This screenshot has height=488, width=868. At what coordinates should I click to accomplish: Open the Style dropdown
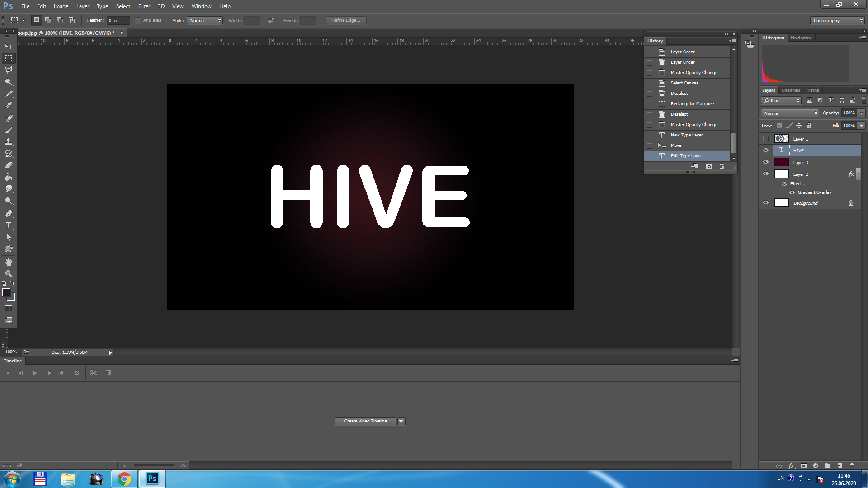(x=205, y=20)
